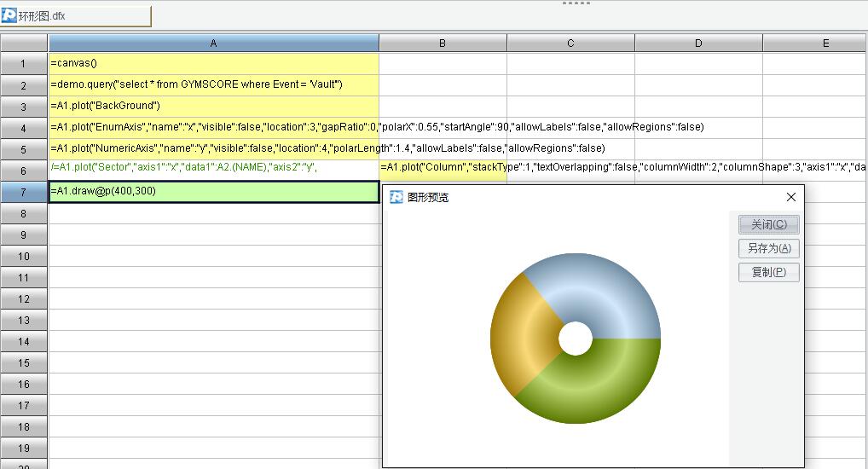This screenshot has width=868, height=469.
Task: Select row 1 header
Action: tap(24, 63)
